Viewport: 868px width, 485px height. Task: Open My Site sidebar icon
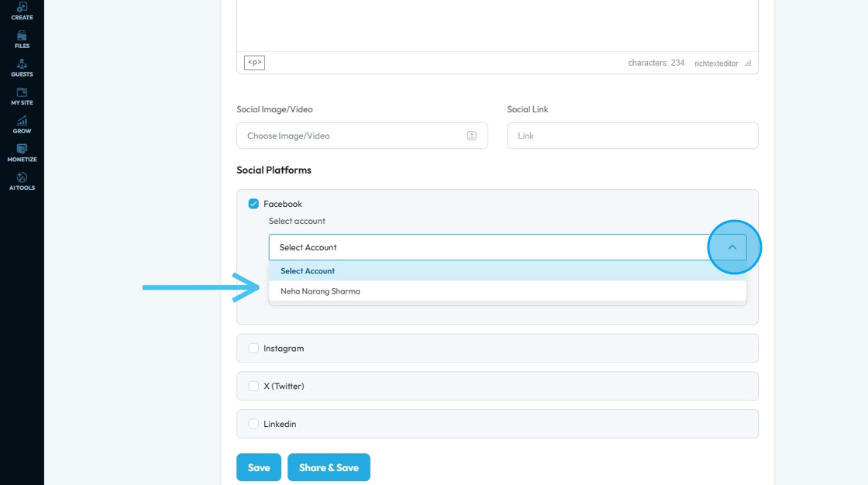(22, 96)
